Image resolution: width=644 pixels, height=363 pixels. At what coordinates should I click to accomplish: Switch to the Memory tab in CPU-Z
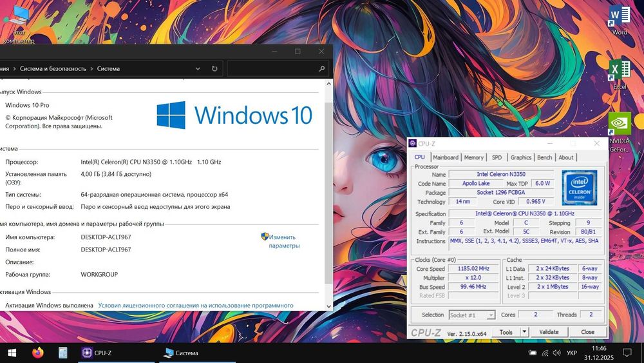pyautogui.click(x=473, y=157)
